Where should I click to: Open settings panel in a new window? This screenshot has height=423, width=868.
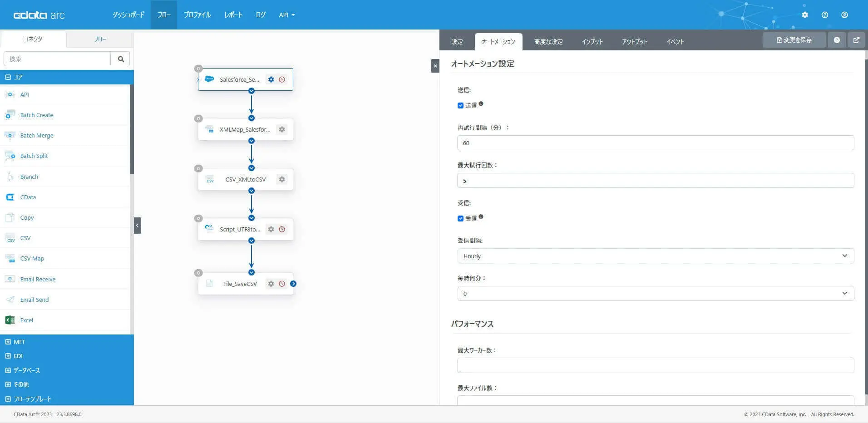pos(856,40)
